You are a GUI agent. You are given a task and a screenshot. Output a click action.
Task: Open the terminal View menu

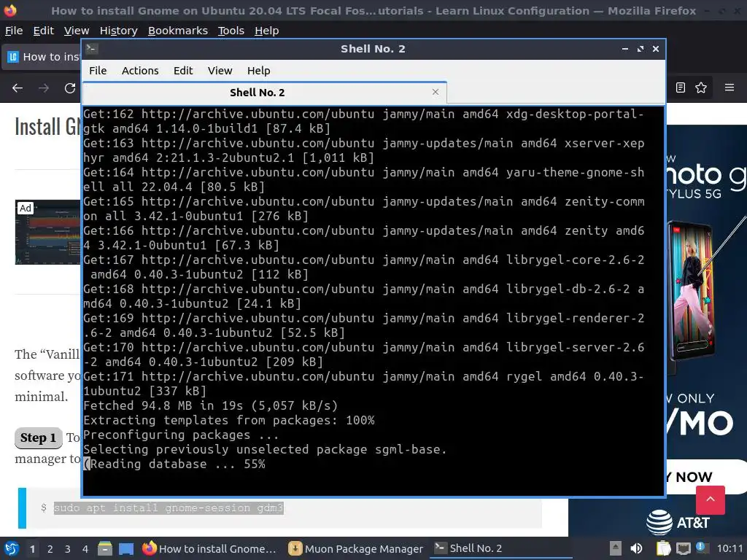220,71
